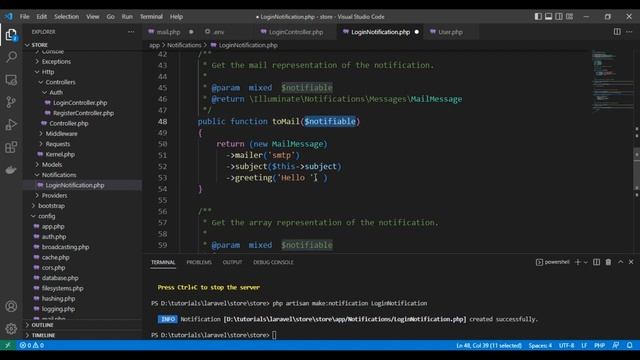
Task: Click Spaces: 4 indentation setting
Action: pyautogui.click(x=540, y=345)
